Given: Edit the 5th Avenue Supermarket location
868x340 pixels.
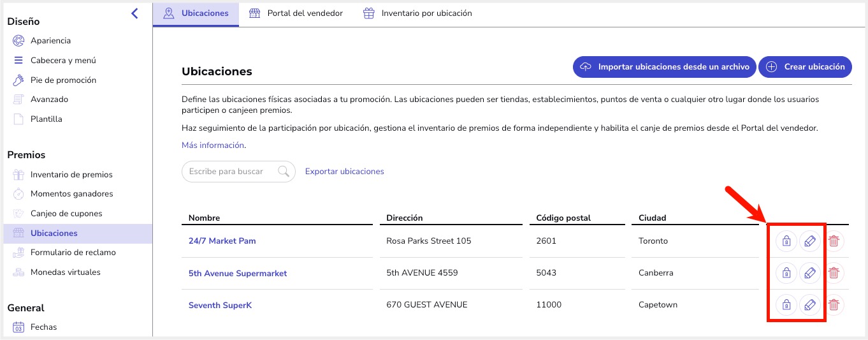Looking at the screenshot, I should pyautogui.click(x=810, y=273).
